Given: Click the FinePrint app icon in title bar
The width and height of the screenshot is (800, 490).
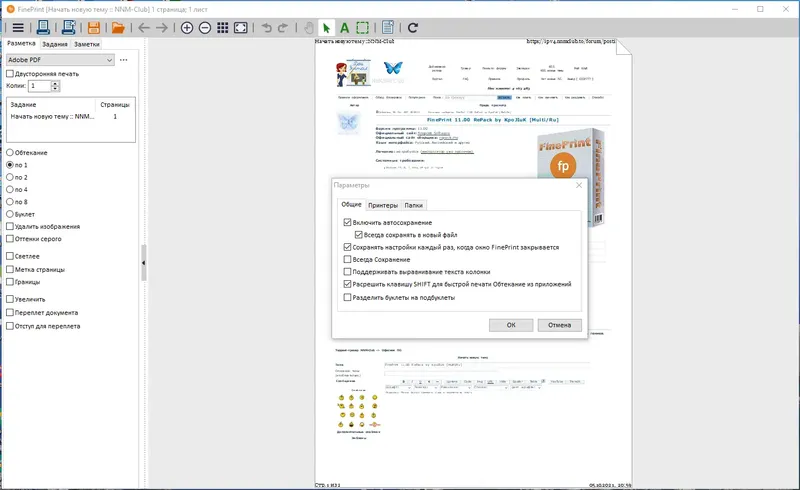Looking at the screenshot, I should [x=10, y=9].
